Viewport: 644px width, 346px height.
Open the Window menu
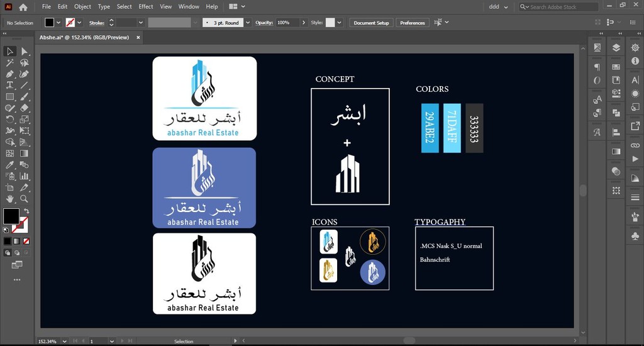click(189, 6)
